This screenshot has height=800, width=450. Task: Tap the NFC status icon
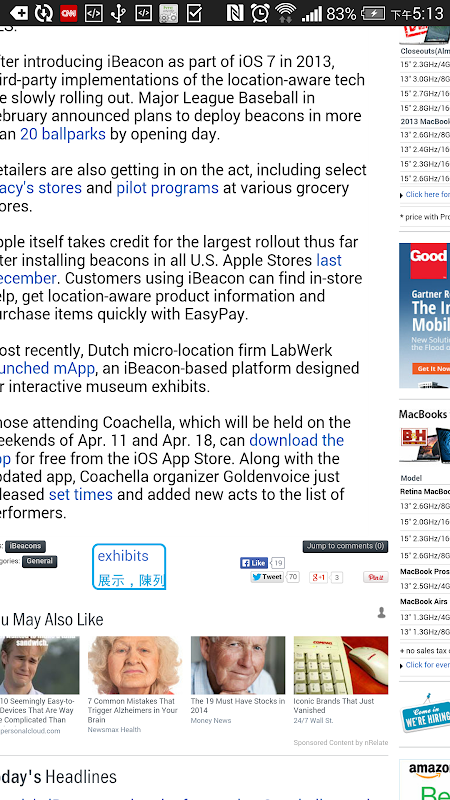(235, 13)
